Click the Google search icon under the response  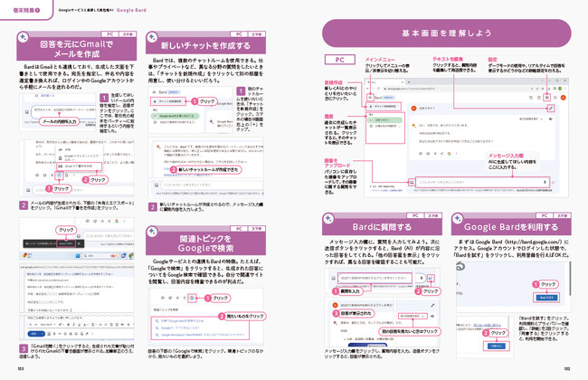tap(194, 297)
